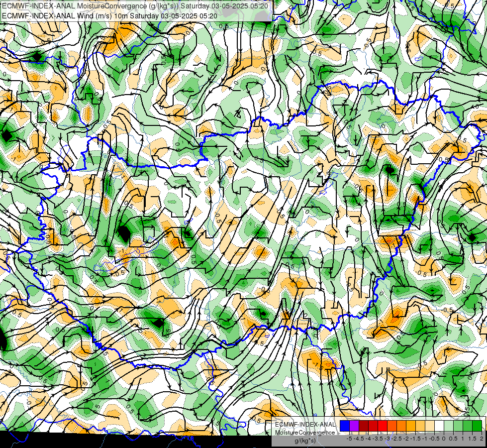Click the legend tick label 2
Screen dimensions: 487x448
pyautogui.click(x=482, y=439)
